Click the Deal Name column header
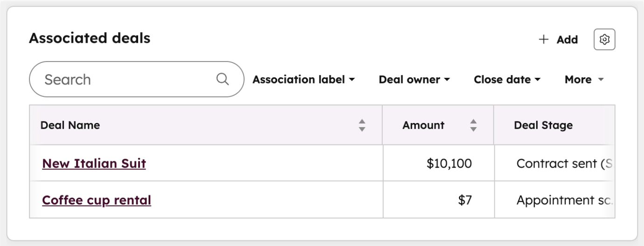This screenshot has height=246, width=644. (x=206, y=125)
